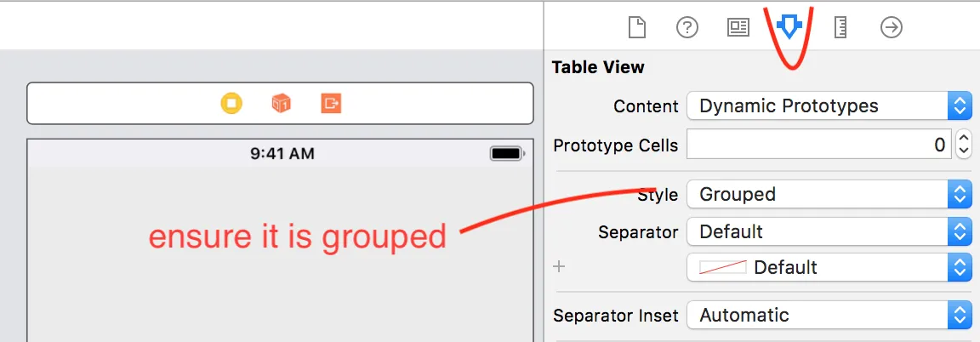Decrement Prototype Cells using stepper down arrow
980x342 pixels.
(x=963, y=151)
